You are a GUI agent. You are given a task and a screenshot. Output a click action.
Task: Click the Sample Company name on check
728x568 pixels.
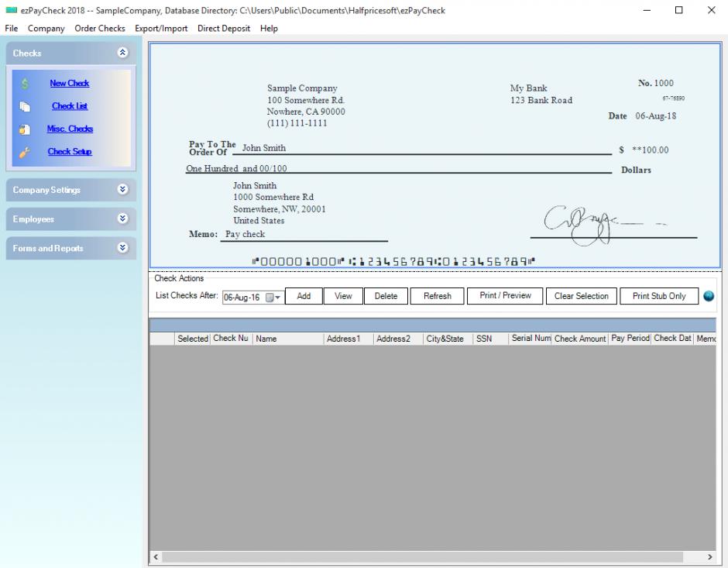302,88
